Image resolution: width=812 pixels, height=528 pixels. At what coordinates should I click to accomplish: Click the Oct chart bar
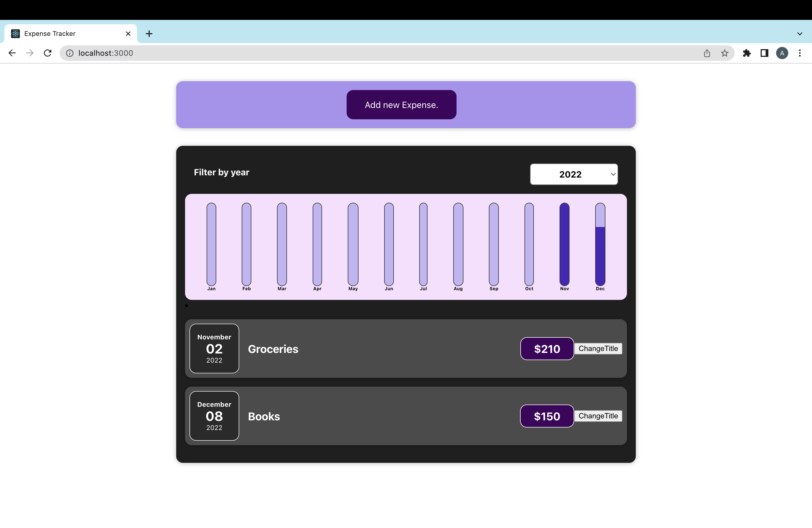pyautogui.click(x=529, y=244)
